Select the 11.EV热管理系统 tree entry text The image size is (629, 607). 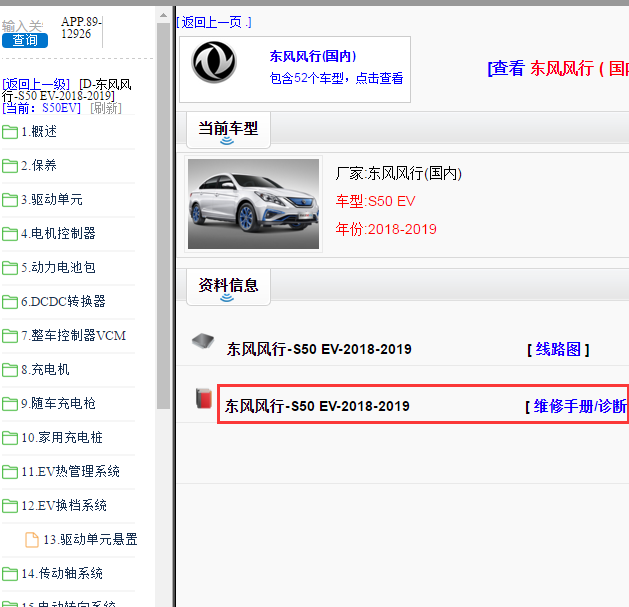[71, 471]
